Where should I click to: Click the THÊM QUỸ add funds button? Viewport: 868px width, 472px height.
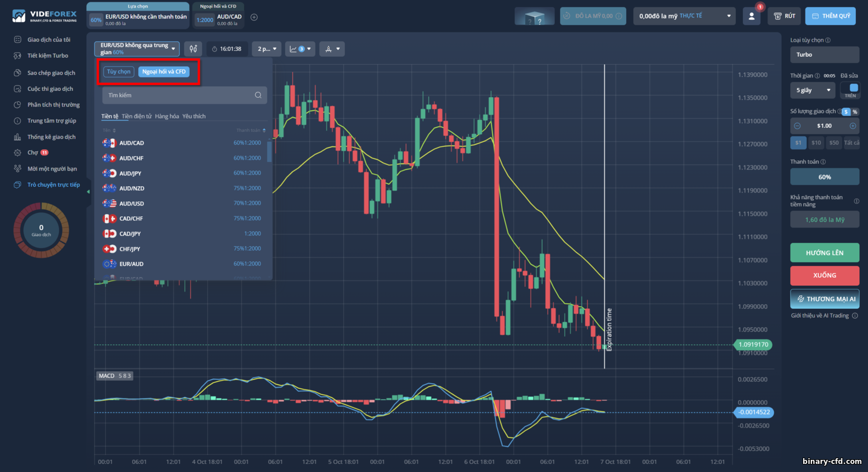click(x=830, y=16)
